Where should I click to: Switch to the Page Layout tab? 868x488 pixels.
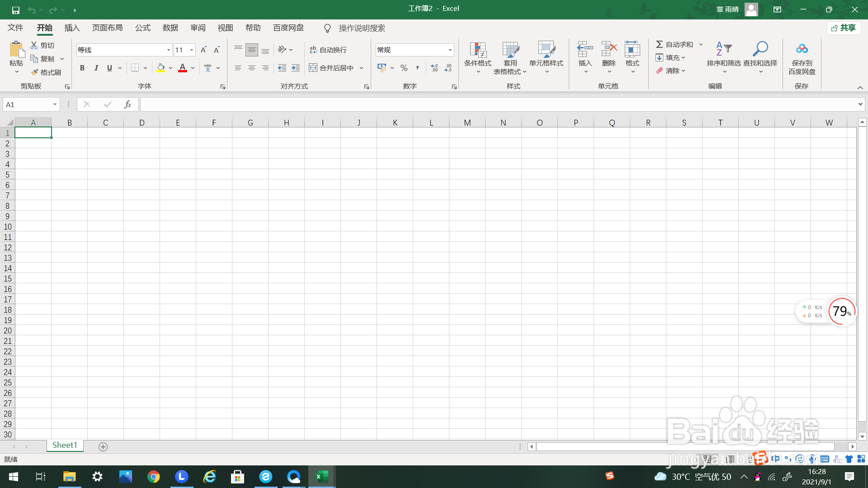point(107,28)
